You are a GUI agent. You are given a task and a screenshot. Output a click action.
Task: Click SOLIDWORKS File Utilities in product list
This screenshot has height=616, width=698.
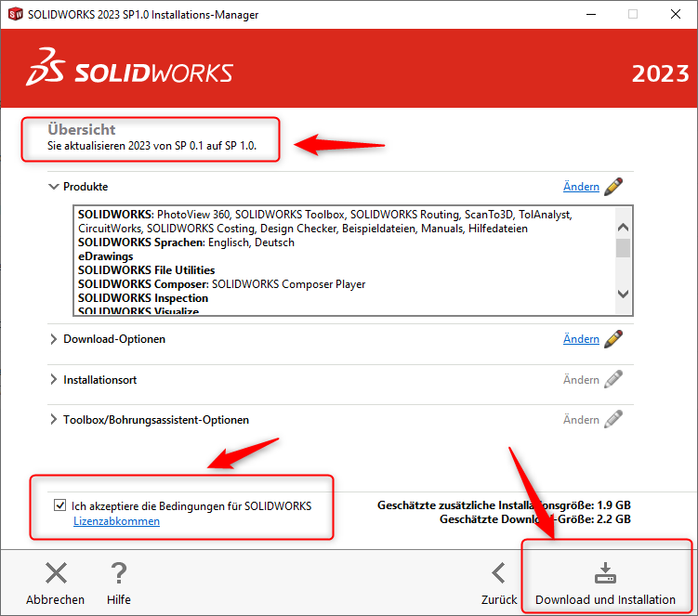[147, 270]
